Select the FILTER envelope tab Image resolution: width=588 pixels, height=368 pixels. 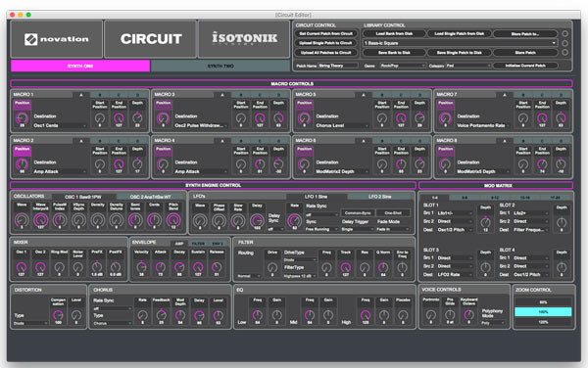[x=198, y=244]
